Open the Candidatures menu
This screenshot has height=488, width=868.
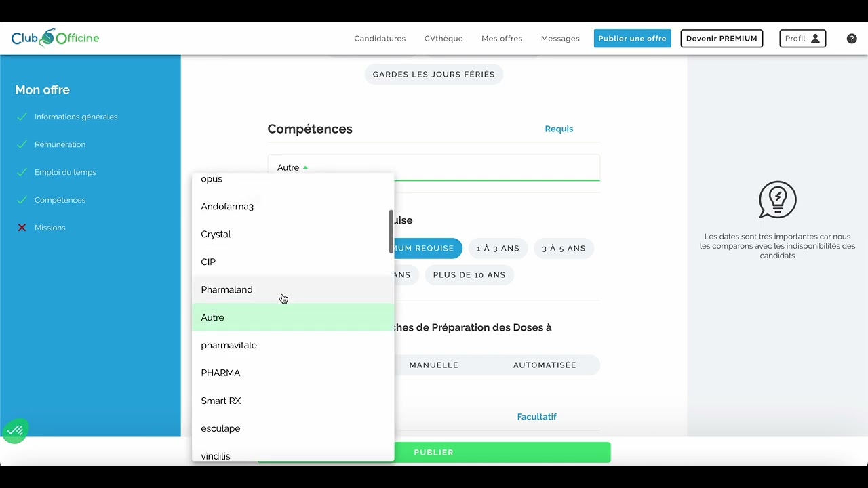point(380,39)
